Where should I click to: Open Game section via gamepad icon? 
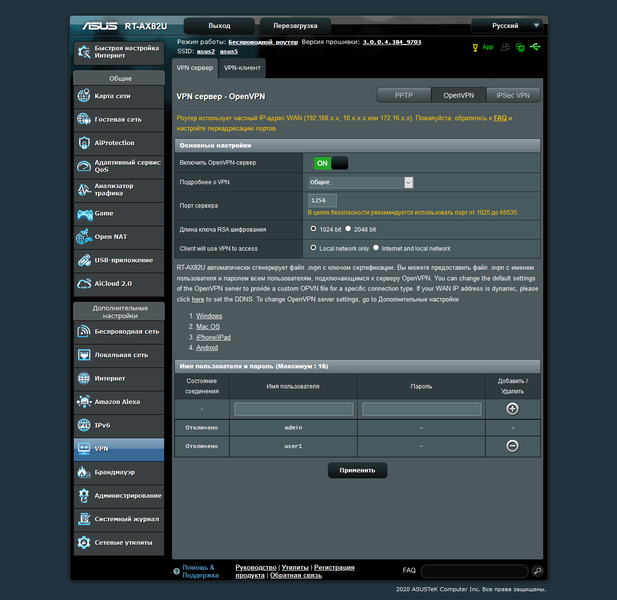tap(85, 214)
